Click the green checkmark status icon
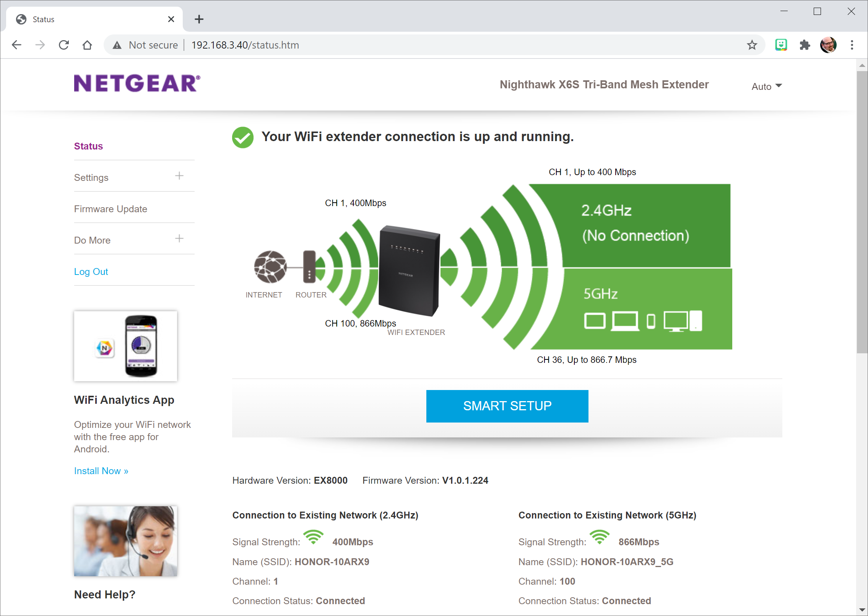The height and width of the screenshot is (616, 868). [241, 136]
